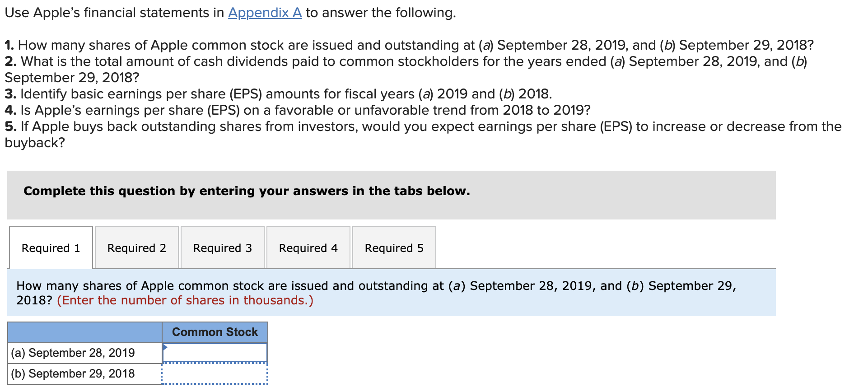Click the (a) September 28, 2019 row label
Screen dimensions: 868x392
(73, 353)
